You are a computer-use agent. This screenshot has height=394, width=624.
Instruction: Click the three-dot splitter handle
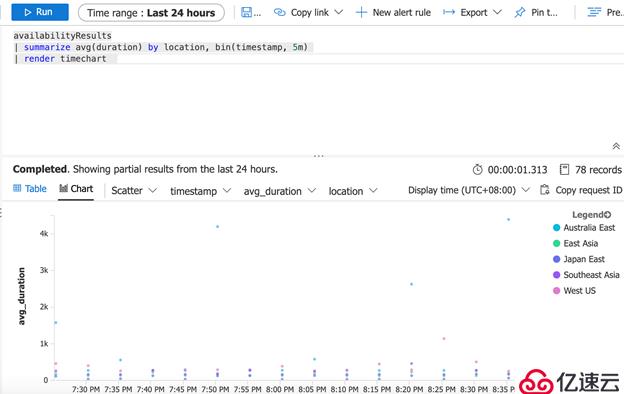coord(318,156)
